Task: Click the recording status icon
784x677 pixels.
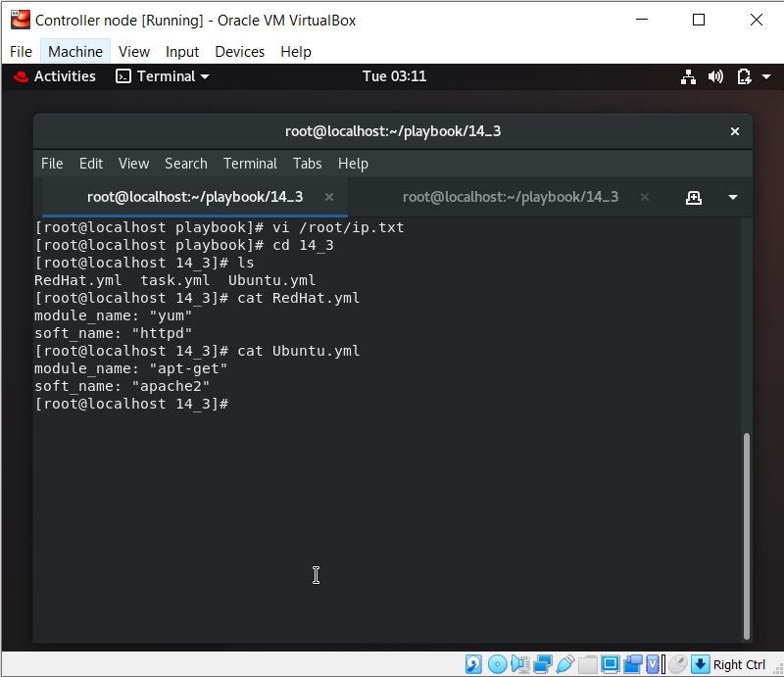Action: click(x=632, y=664)
